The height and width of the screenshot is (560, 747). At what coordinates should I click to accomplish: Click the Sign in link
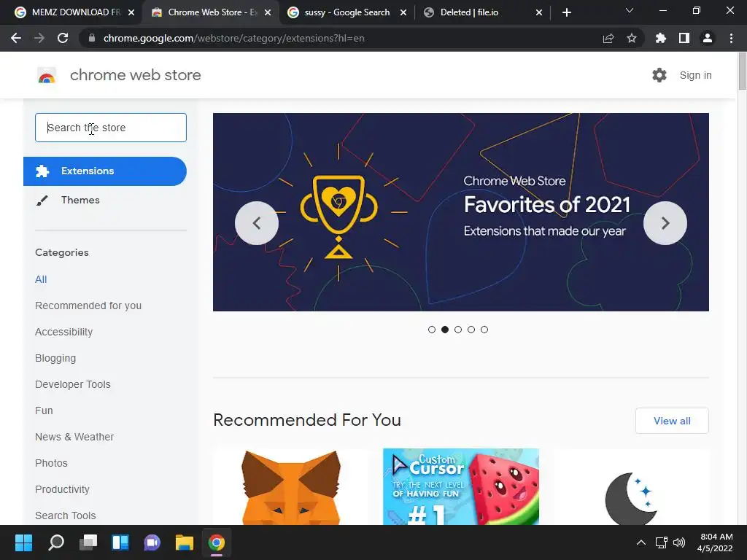695,75
